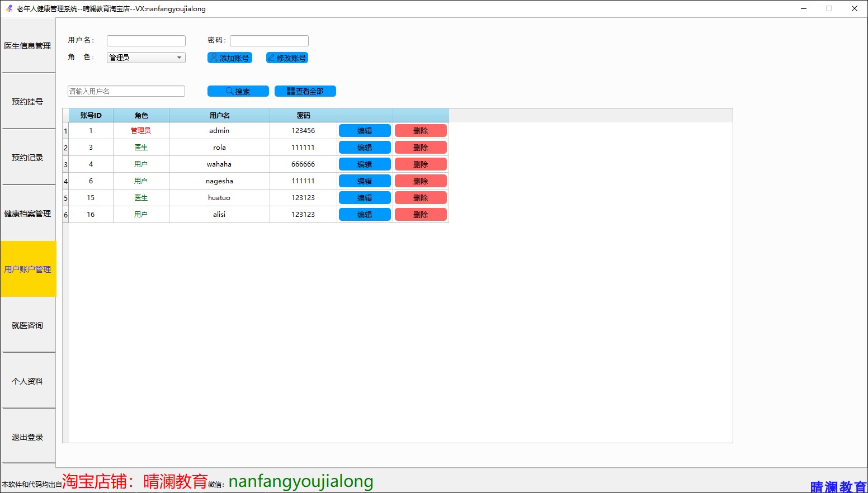Select the username cell 'nagesha'
This screenshot has height=493, width=868.
[219, 181]
